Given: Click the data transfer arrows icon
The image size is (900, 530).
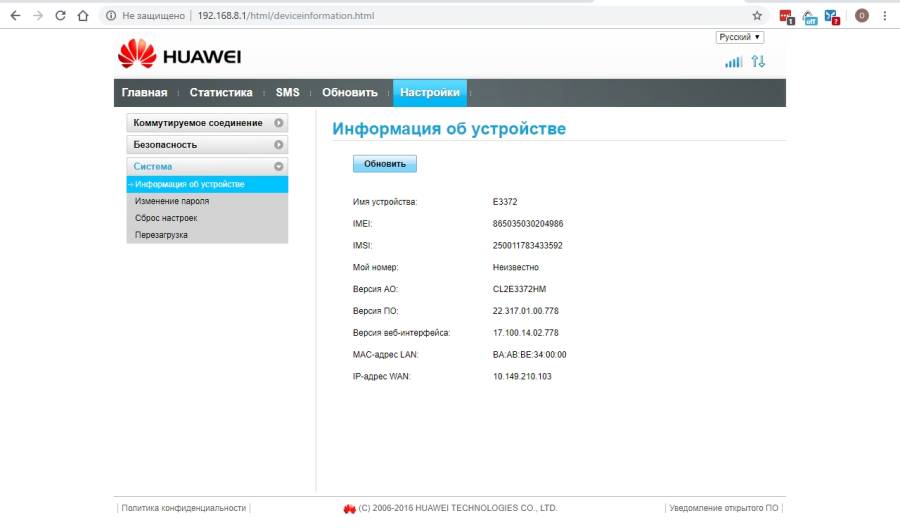Looking at the screenshot, I should (x=759, y=62).
